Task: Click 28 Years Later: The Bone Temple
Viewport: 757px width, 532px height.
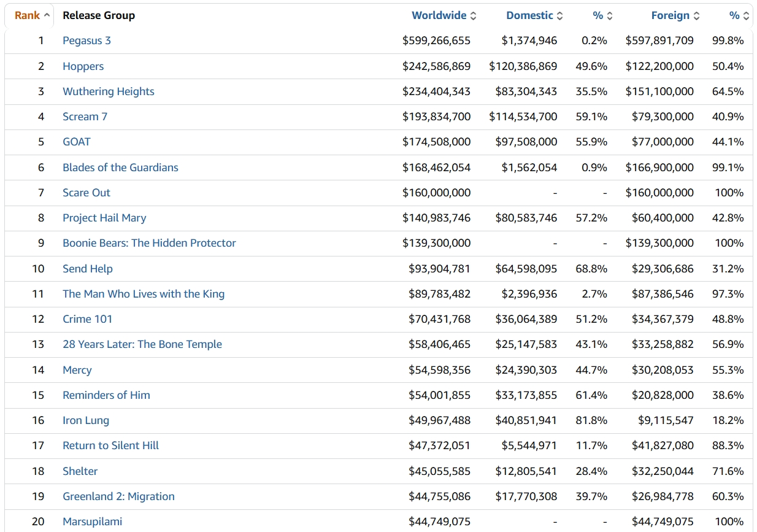Action: (x=142, y=344)
